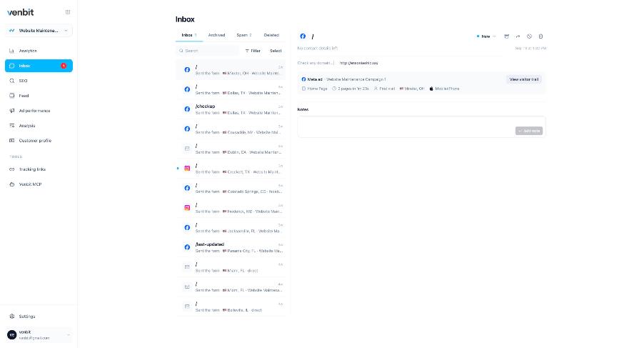Mark the message as spam with the block icon
Screen dimensions: 644x348
tap(530, 36)
